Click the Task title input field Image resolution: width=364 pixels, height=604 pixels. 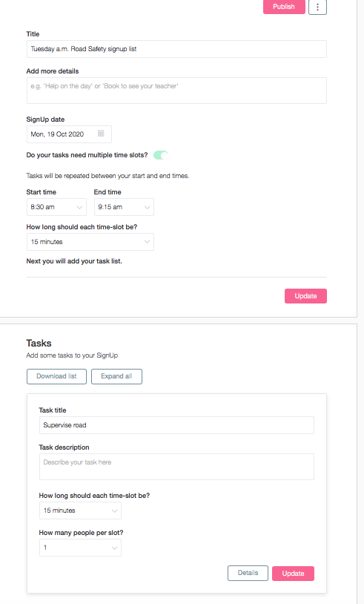point(176,425)
